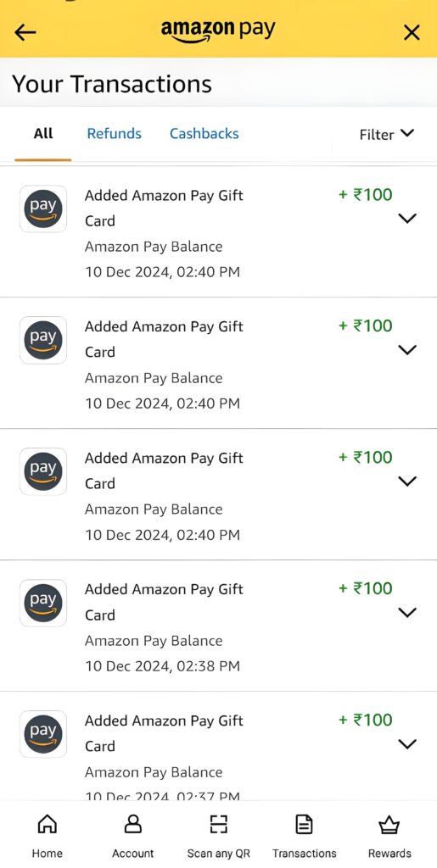Open the Home icon in bottom bar

47,824
